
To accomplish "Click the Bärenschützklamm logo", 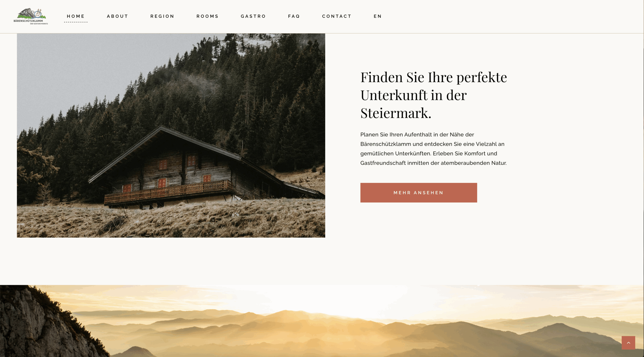I will pyautogui.click(x=31, y=16).
